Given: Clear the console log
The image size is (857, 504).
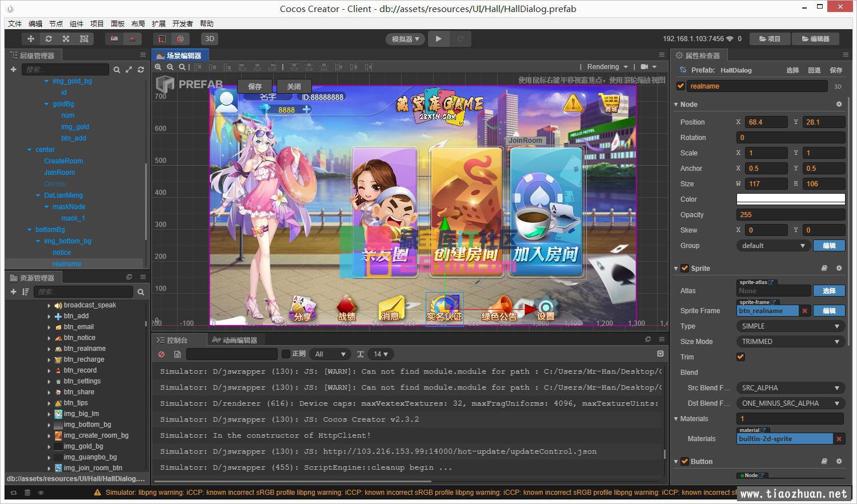Looking at the screenshot, I should 162,354.
